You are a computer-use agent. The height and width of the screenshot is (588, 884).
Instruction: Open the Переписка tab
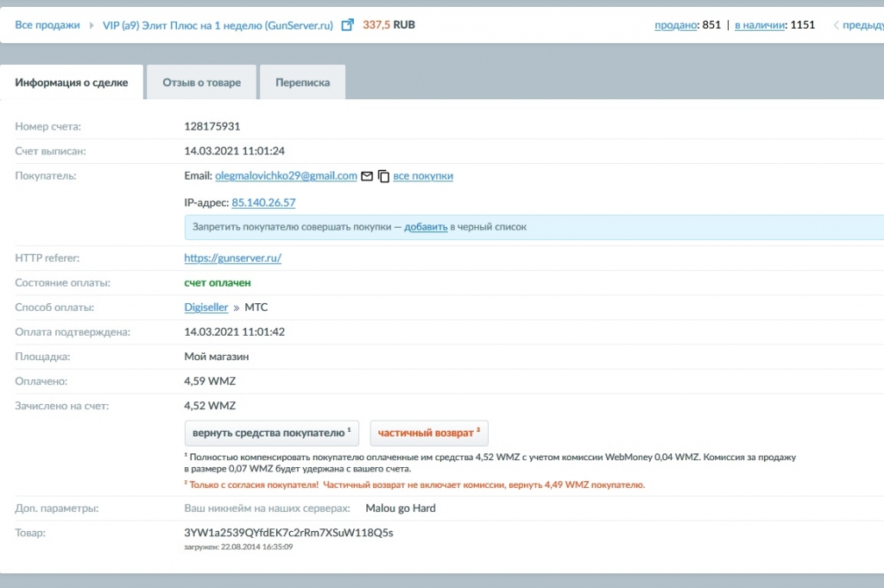302,83
